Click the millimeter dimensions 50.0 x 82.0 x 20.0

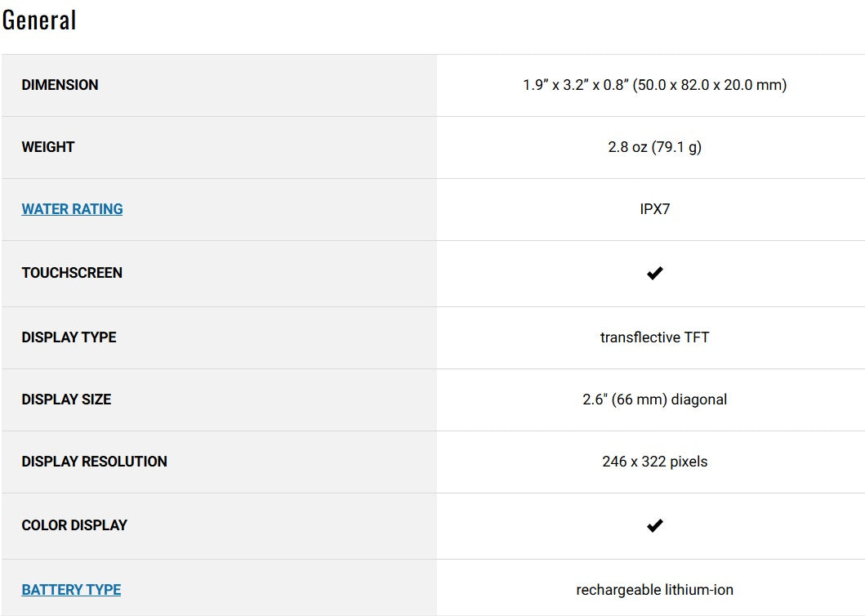[711, 85]
